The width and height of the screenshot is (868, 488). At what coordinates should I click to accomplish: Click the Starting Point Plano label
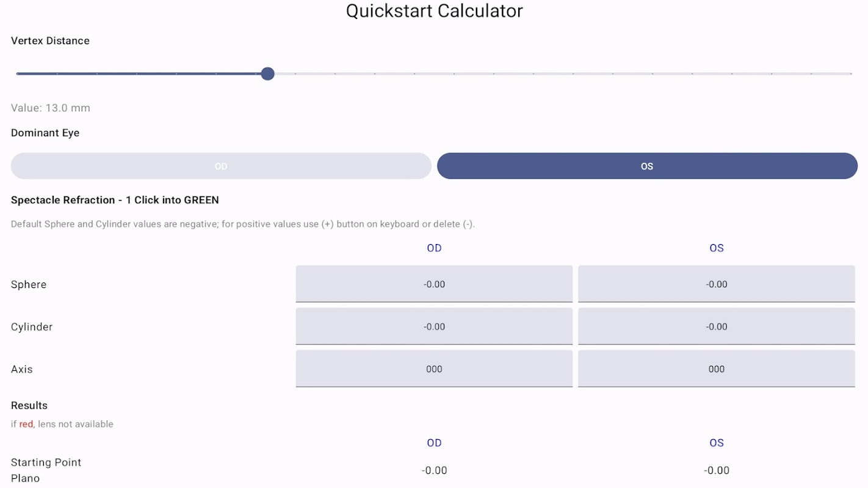(46, 470)
